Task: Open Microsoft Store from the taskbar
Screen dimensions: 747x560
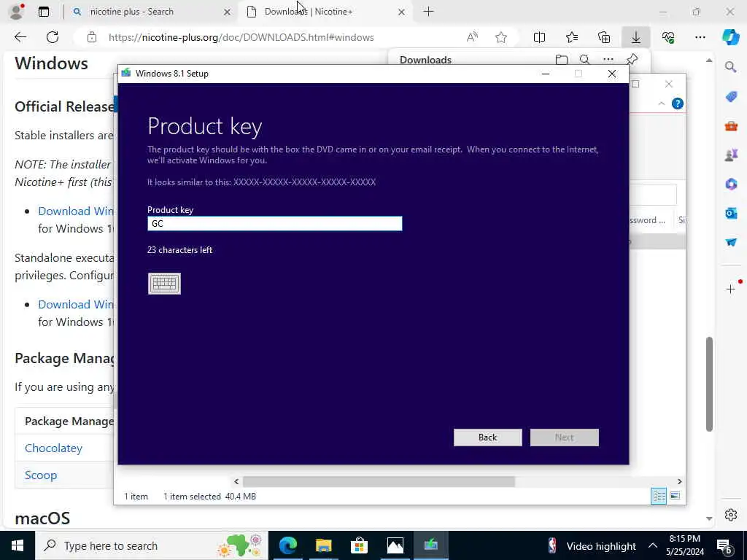Action: pos(359,545)
